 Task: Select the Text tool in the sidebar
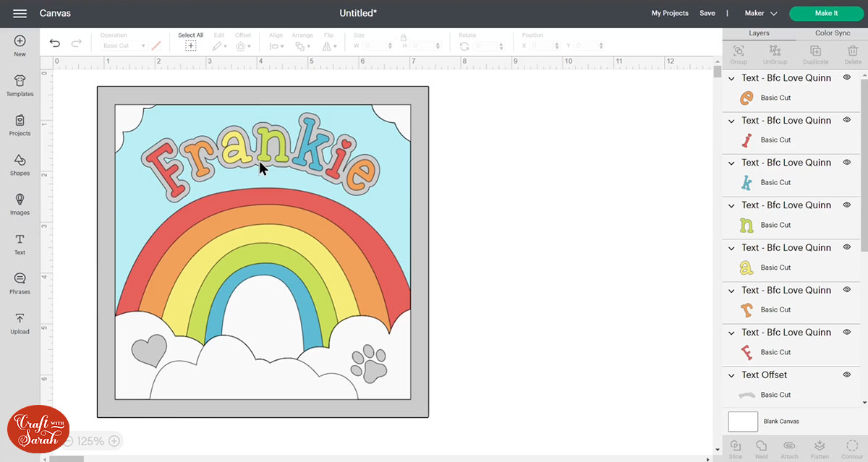pyautogui.click(x=20, y=244)
